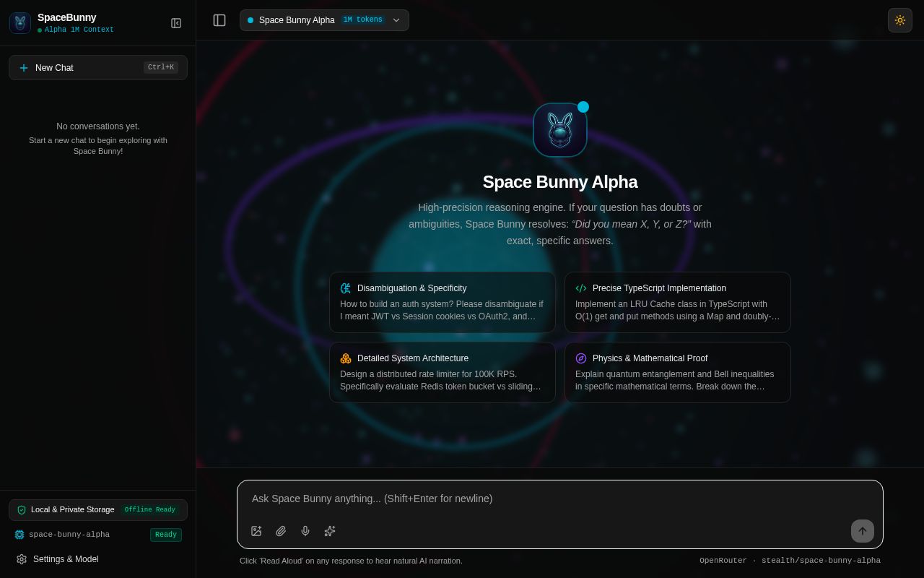This screenshot has height=578, width=924.
Task: Click the shield icon beside Local Storage
Action: (x=22, y=510)
